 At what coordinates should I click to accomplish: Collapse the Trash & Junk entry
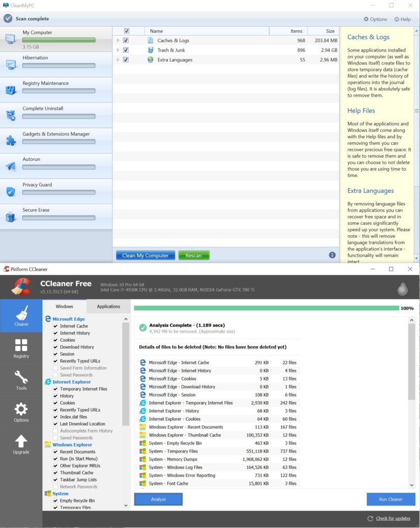point(117,50)
